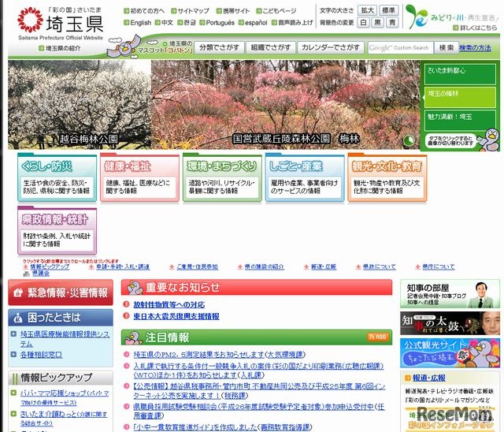Open the 県政情報・統計 category card
The height and width of the screenshot is (432, 504).
pos(57,231)
